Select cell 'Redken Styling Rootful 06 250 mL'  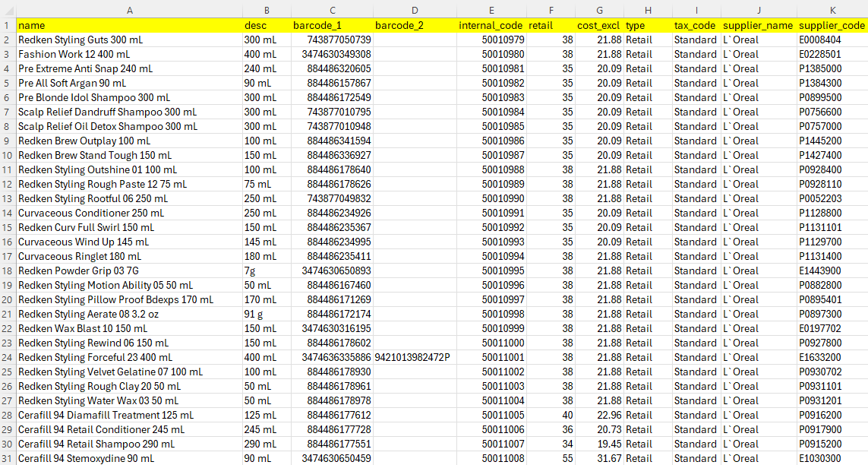tap(130, 198)
